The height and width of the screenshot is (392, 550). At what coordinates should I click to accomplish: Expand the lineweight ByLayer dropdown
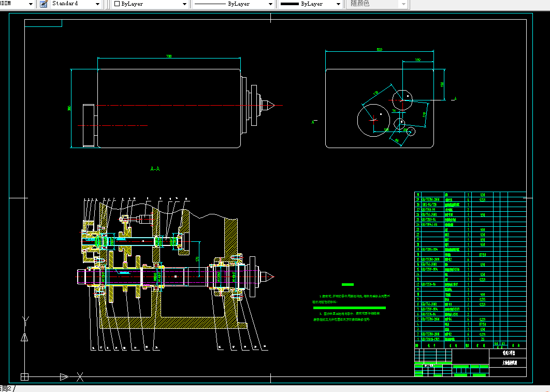tap(339, 4)
